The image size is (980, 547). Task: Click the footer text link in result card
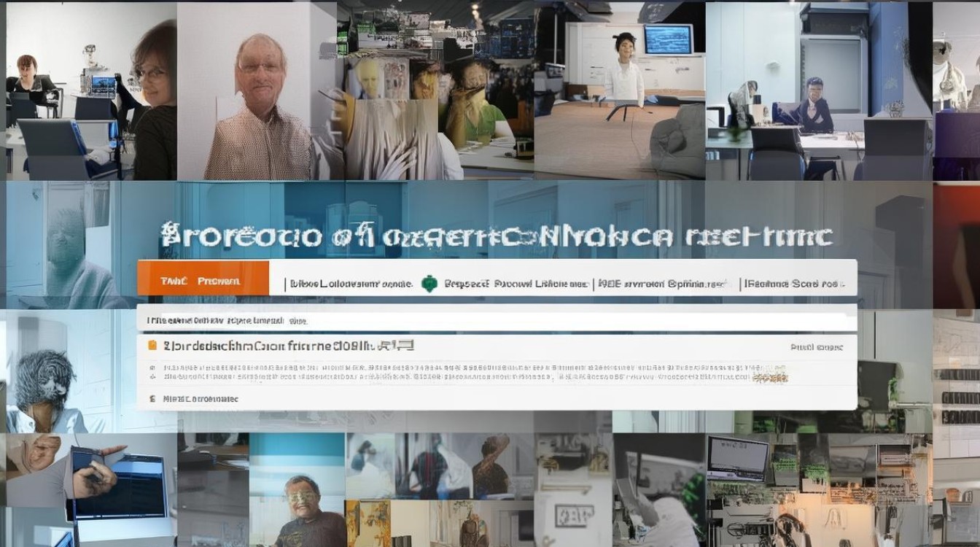(x=201, y=400)
